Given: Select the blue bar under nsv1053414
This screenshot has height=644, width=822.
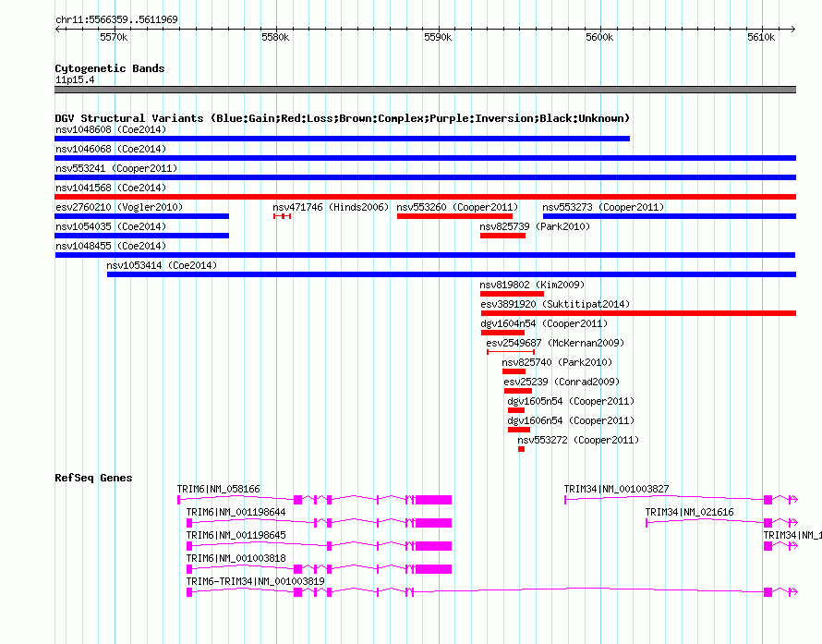Looking at the screenshot, I should (x=452, y=274).
